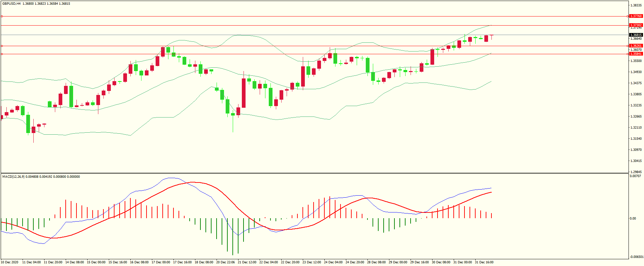
Task: Click the 1.34930 price scale label
Action: pyautogui.click(x=636, y=72)
